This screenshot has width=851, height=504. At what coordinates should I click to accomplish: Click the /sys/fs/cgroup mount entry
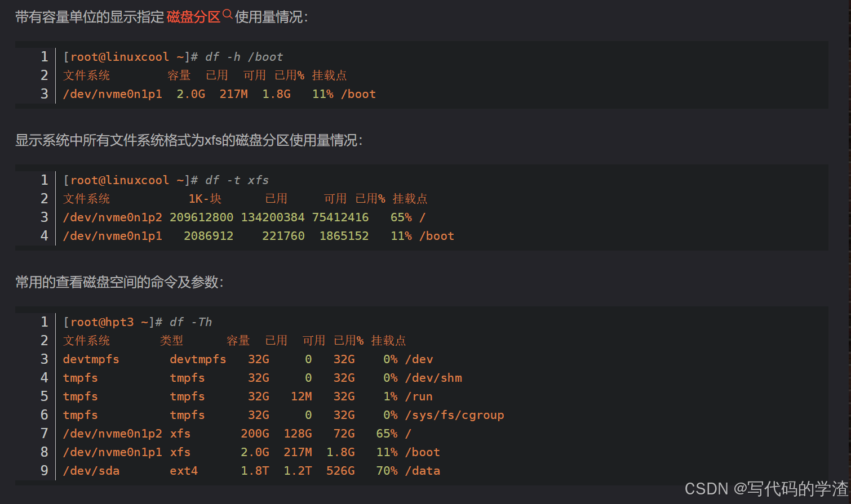pyautogui.click(x=454, y=414)
